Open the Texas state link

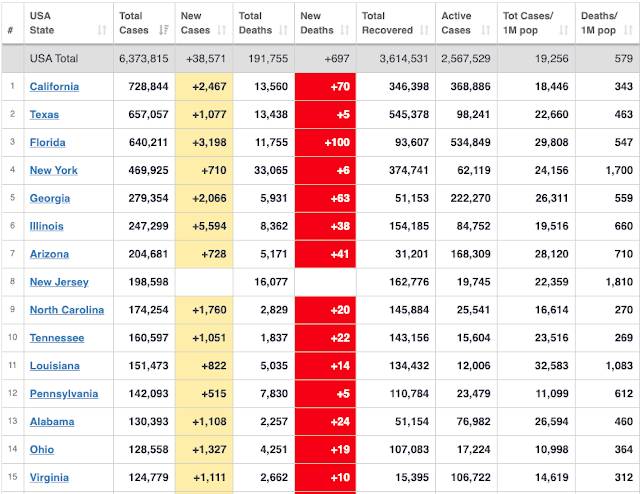pos(44,114)
